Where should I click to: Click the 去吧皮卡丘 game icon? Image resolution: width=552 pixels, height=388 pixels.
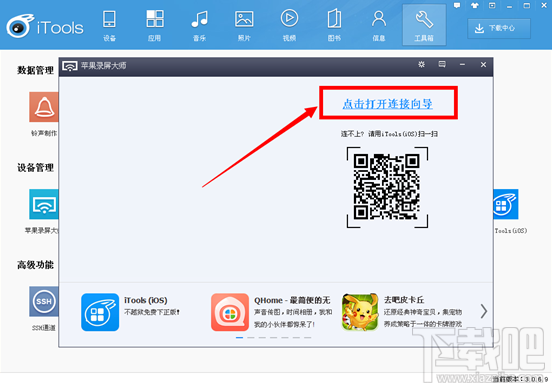coord(360,312)
